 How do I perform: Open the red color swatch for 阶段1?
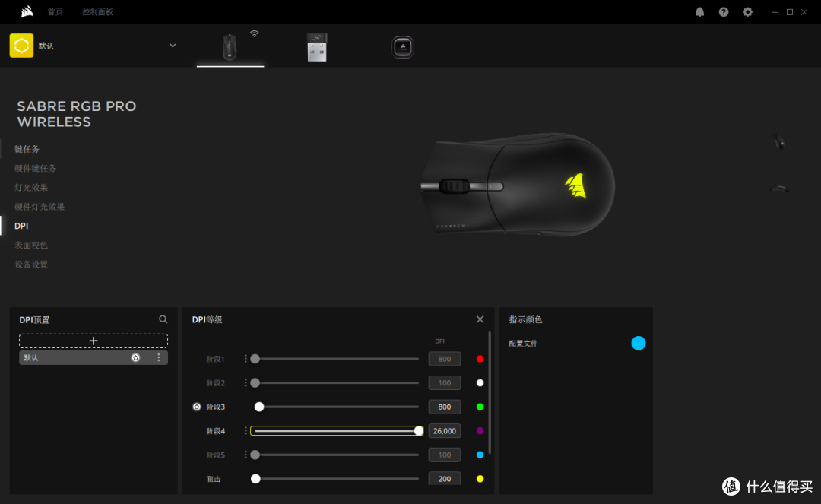(x=480, y=359)
